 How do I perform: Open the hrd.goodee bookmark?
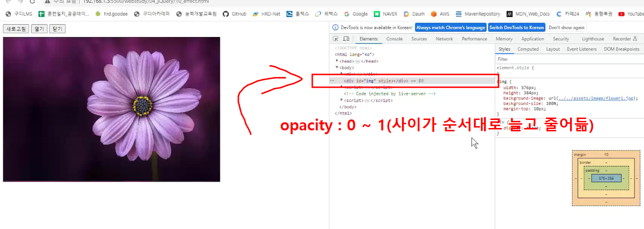[111, 14]
